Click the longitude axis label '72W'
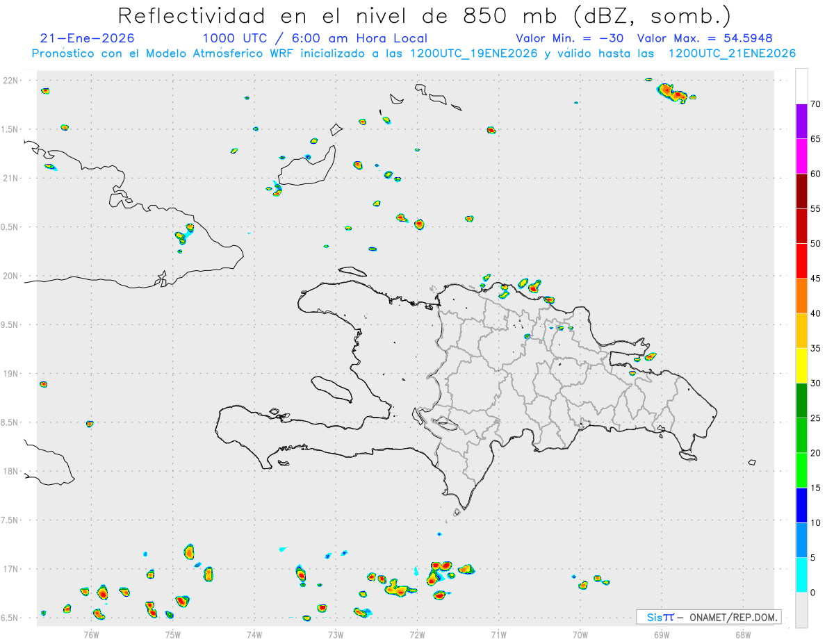This screenshot has height=644, width=834. 417,634
